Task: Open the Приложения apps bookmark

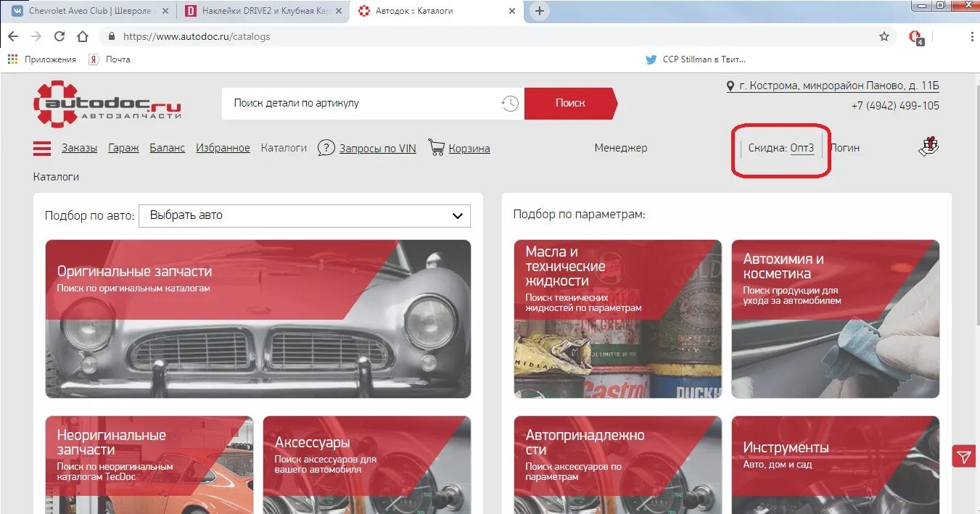Action: click(x=42, y=59)
